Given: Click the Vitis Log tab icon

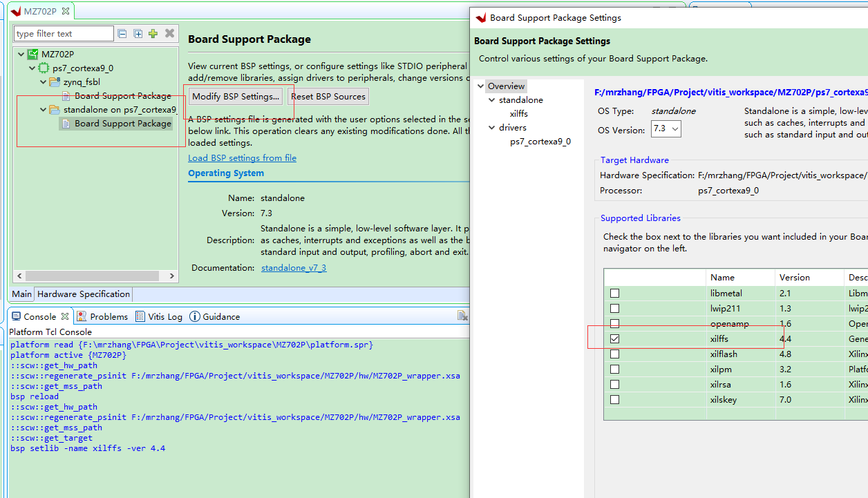Looking at the screenshot, I should click(x=140, y=316).
